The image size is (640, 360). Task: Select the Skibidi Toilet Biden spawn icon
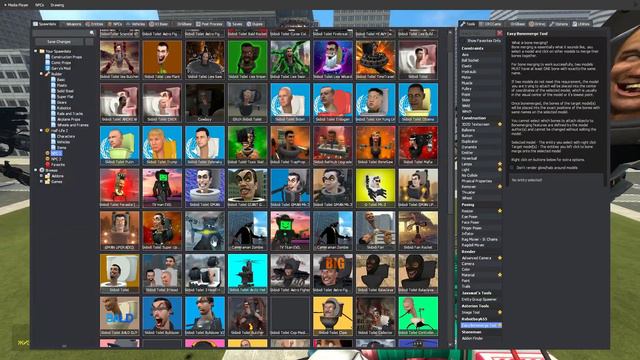coord(290,102)
